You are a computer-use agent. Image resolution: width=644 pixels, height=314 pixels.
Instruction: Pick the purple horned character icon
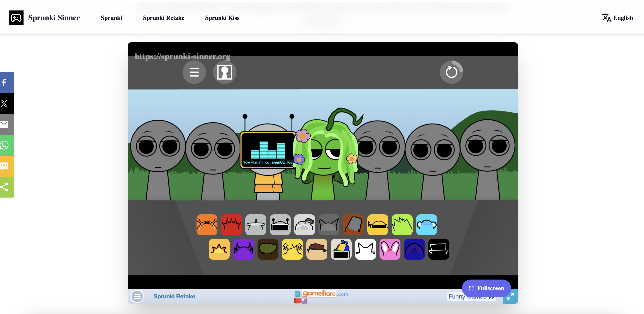(243, 249)
